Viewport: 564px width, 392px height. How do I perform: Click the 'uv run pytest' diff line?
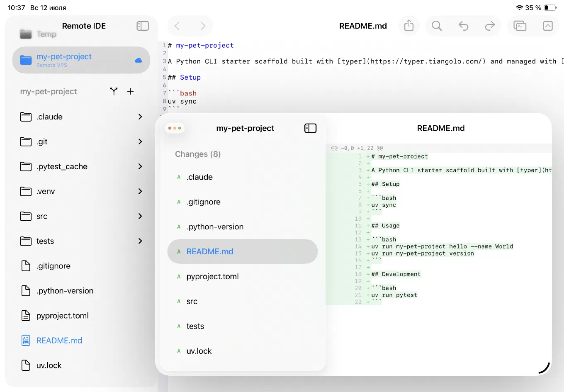point(394,295)
